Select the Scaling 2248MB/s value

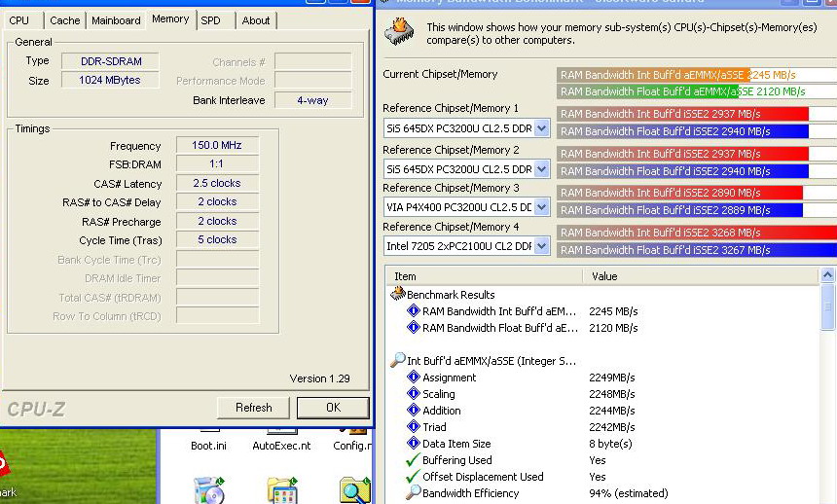[x=612, y=394]
